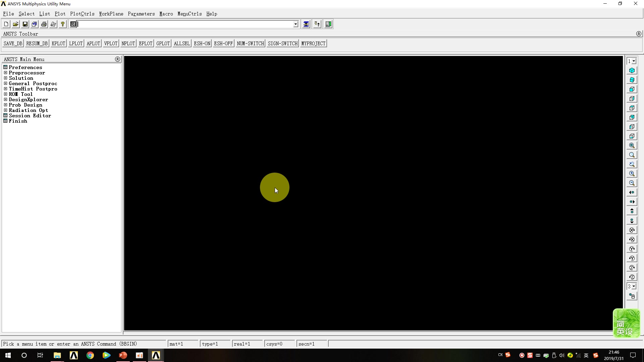Open the Plot menu

(x=60, y=14)
